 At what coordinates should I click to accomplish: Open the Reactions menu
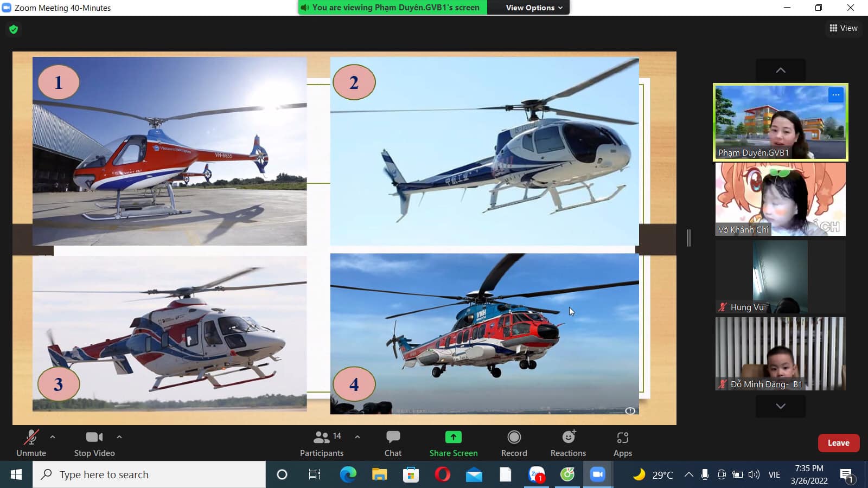point(568,443)
